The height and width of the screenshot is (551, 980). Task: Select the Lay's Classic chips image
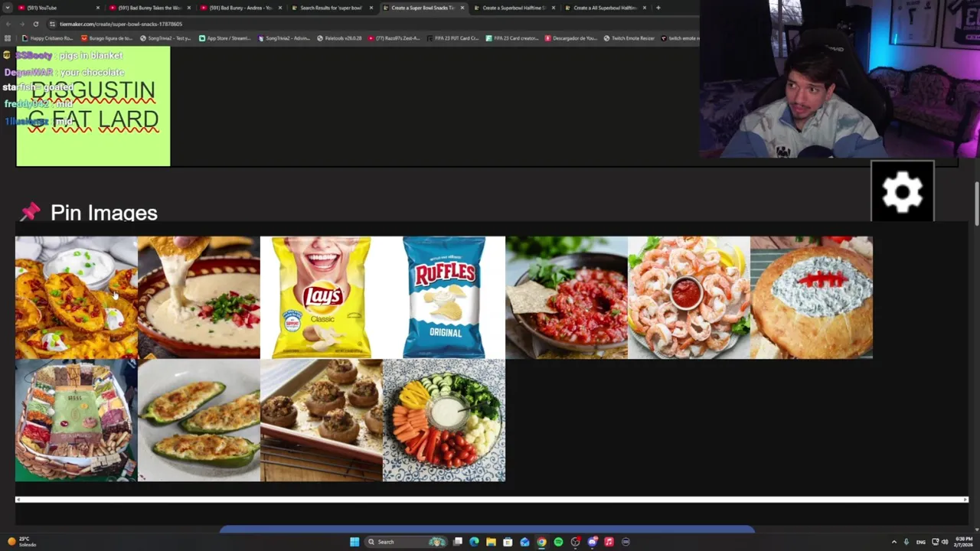pos(322,298)
